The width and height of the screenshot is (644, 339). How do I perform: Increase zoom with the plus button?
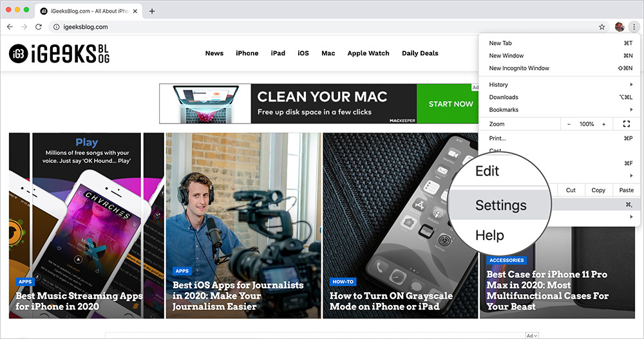coord(603,124)
